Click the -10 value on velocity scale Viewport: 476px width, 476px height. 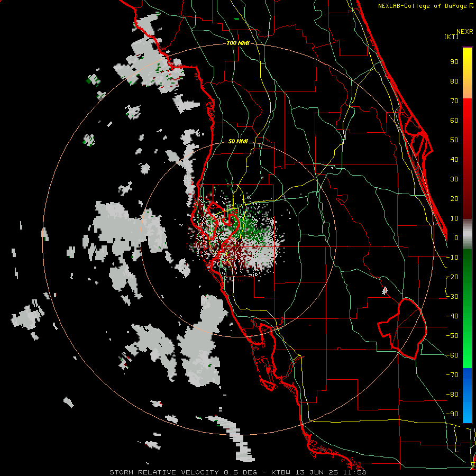coord(452,258)
